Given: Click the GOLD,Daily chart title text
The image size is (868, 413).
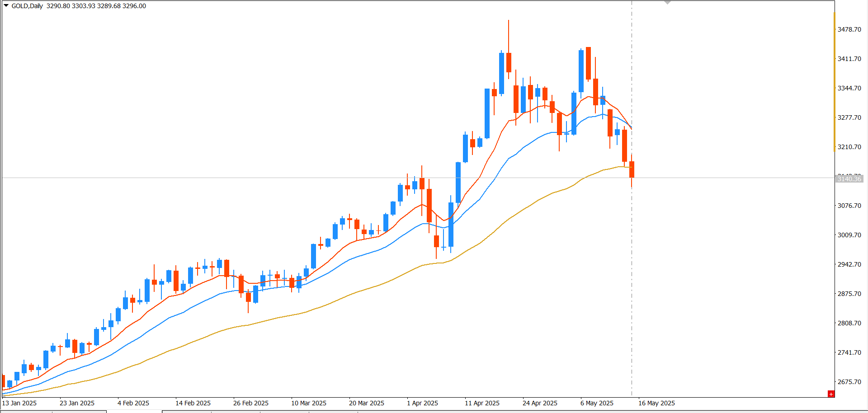Looking at the screenshot, I should [27, 6].
